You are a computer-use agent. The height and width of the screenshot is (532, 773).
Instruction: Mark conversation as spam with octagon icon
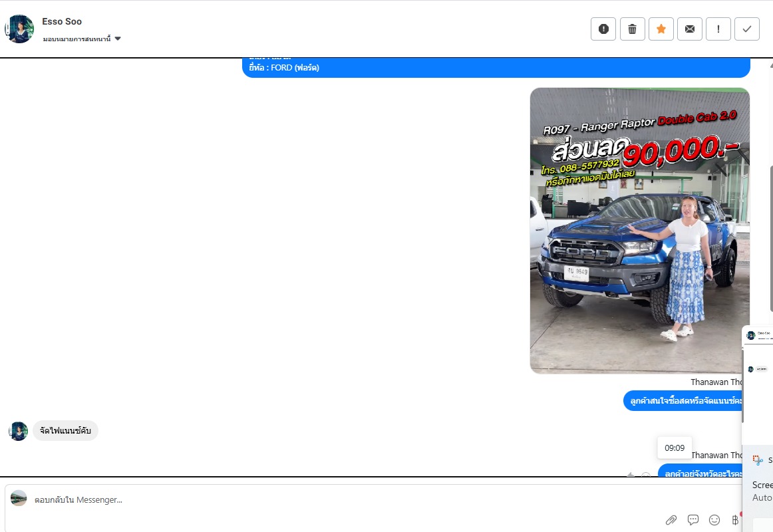(x=603, y=29)
